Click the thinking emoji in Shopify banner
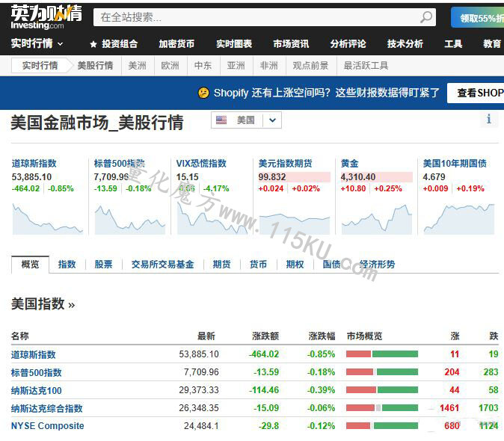 [203, 93]
